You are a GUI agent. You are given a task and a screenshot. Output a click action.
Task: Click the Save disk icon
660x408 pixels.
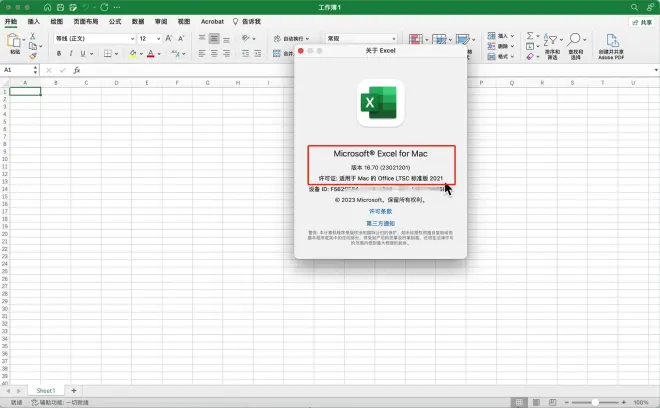click(x=60, y=7)
